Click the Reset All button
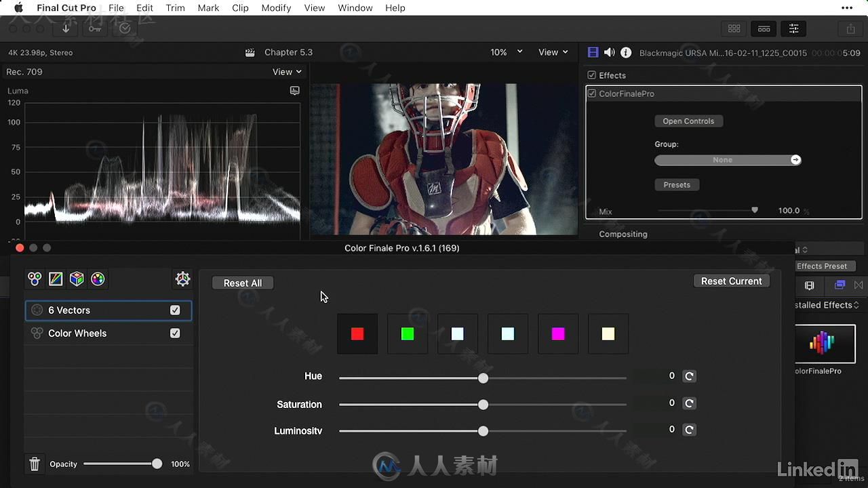 243,283
